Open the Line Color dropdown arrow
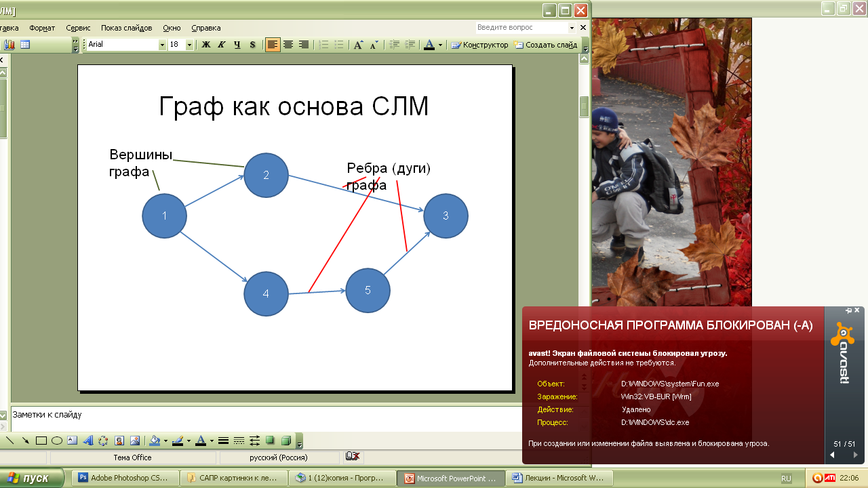 pyautogui.click(x=187, y=441)
